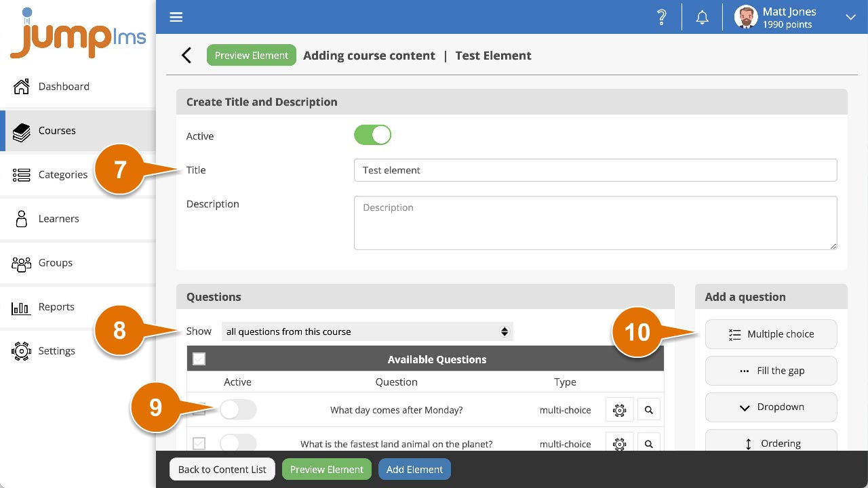Click the Add Element button
868x488 pixels.
tap(414, 469)
